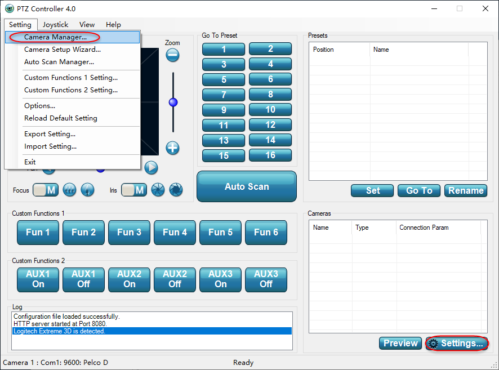
Task: Go to preset 6
Action: (270, 79)
